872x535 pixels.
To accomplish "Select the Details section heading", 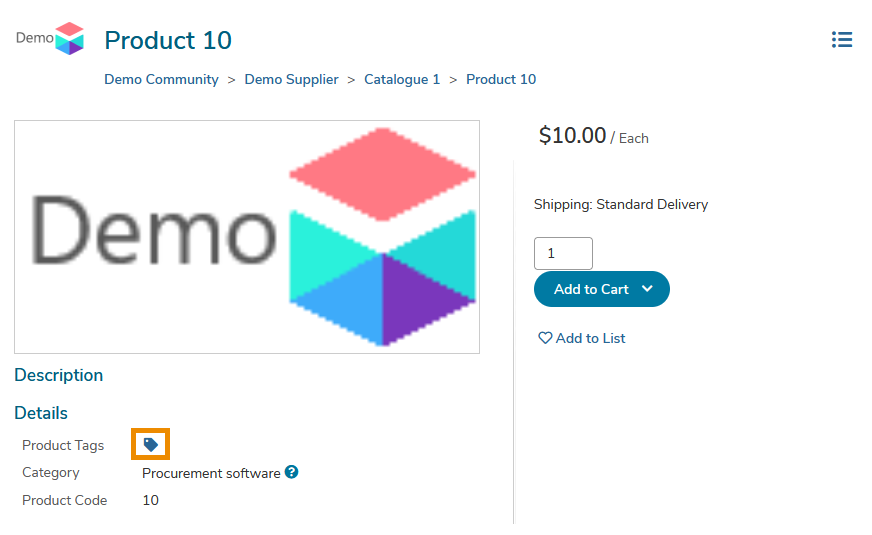I will 41,413.
